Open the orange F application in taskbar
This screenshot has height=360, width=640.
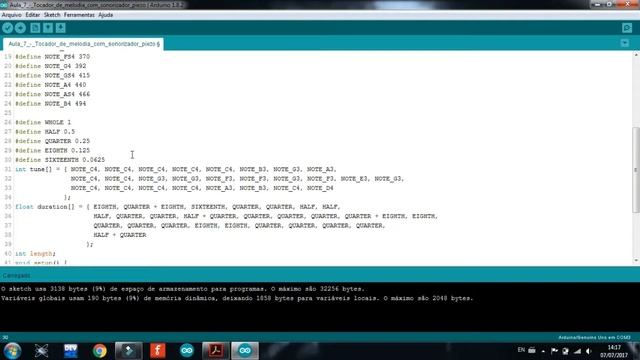pos(158,351)
